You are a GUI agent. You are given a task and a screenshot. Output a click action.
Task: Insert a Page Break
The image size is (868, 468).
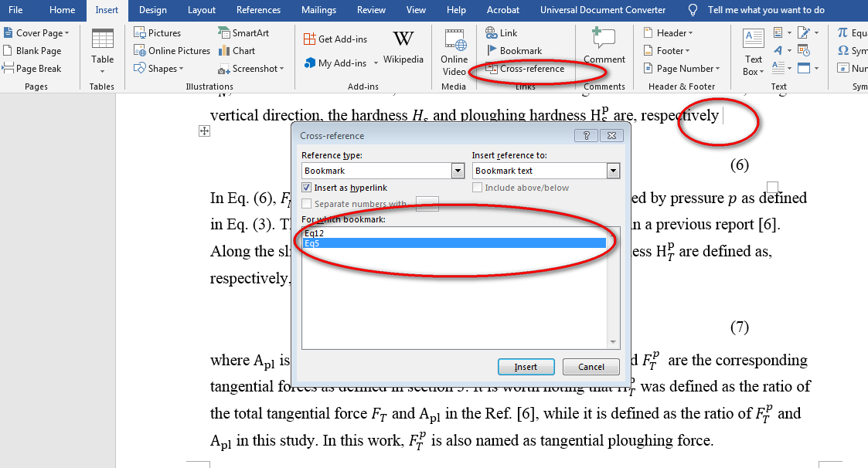tap(32, 69)
